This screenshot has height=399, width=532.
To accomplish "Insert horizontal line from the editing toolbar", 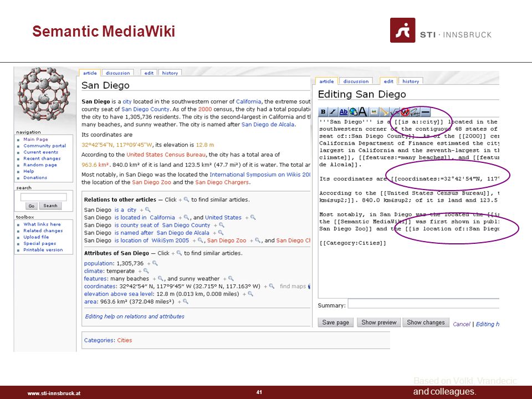I will click(x=426, y=111).
